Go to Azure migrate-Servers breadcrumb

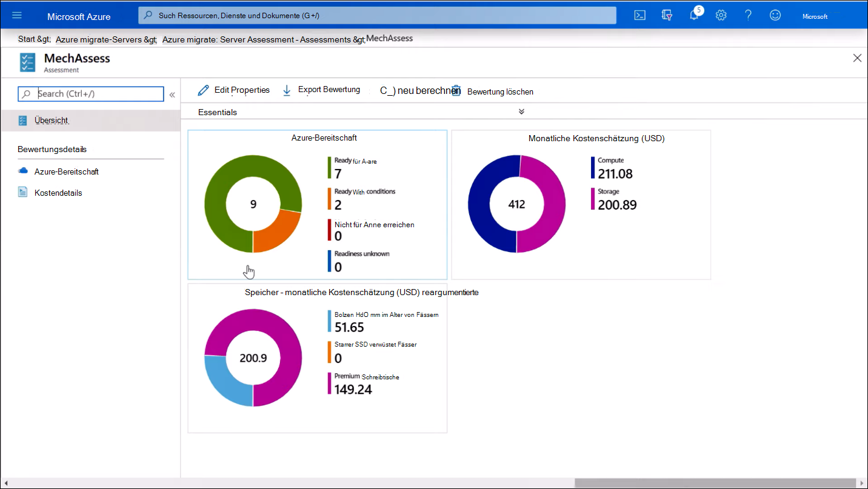106,39
